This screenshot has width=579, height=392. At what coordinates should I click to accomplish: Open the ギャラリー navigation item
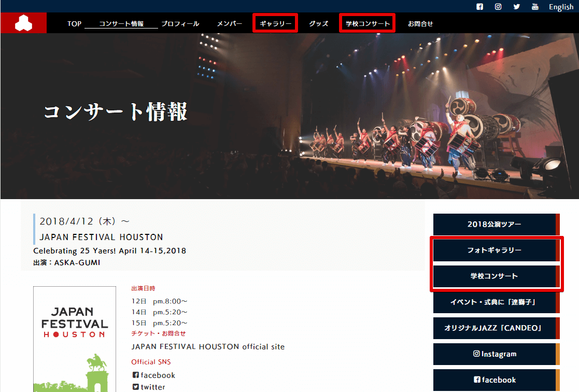point(275,23)
